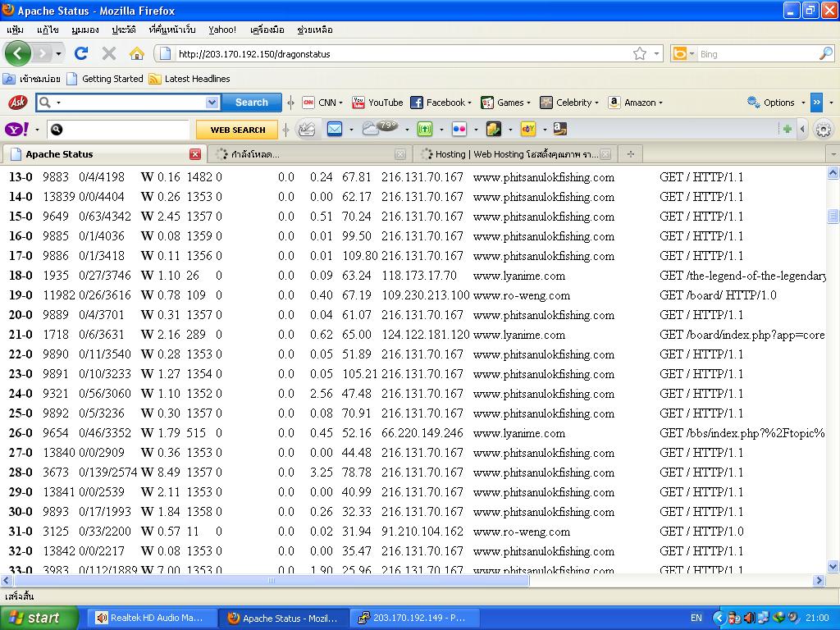Open the Getting Started bookmark
This screenshot has width=840, height=630.
[x=105, y=79]
